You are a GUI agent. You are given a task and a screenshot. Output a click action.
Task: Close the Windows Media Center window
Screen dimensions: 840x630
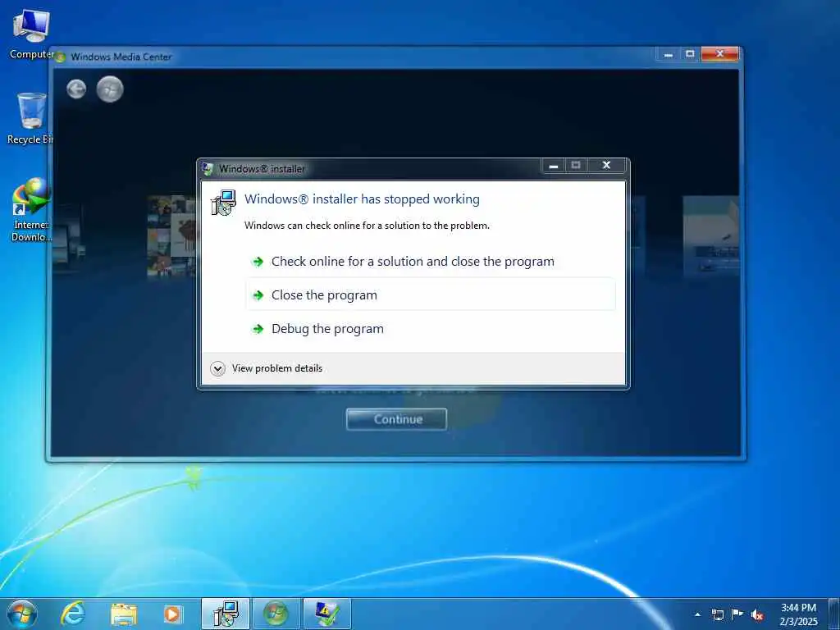pyautogui.click(x=720, y=54)
